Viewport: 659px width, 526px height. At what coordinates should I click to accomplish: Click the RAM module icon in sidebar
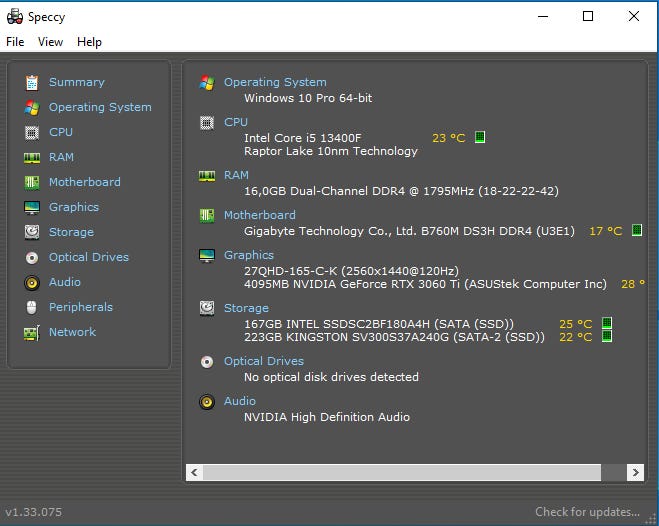pos(32,158)
